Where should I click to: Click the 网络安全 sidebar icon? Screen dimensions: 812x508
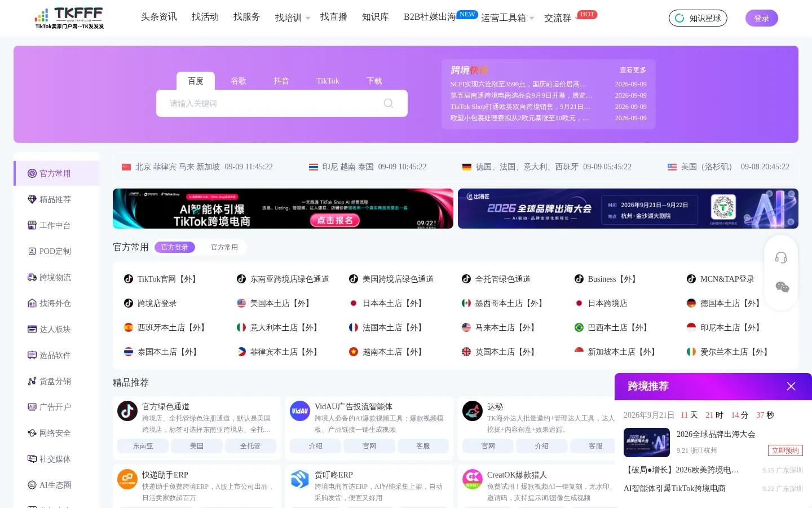click(32, 433)
